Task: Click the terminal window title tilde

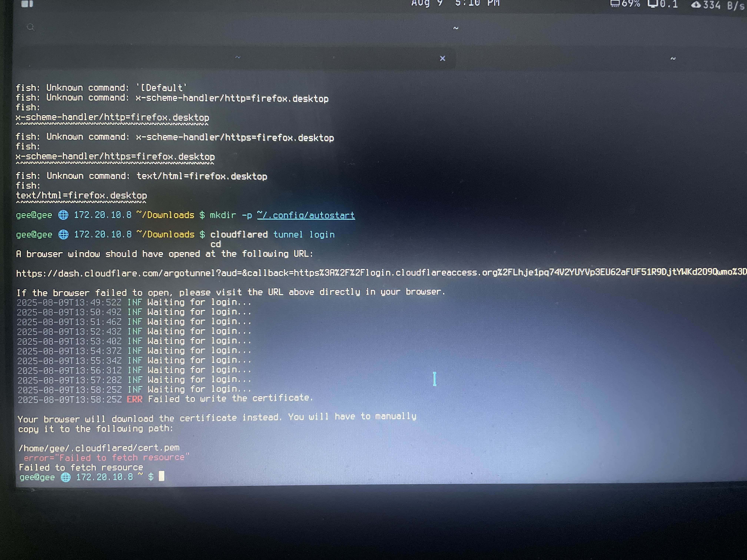Action: tap(456, 28)
